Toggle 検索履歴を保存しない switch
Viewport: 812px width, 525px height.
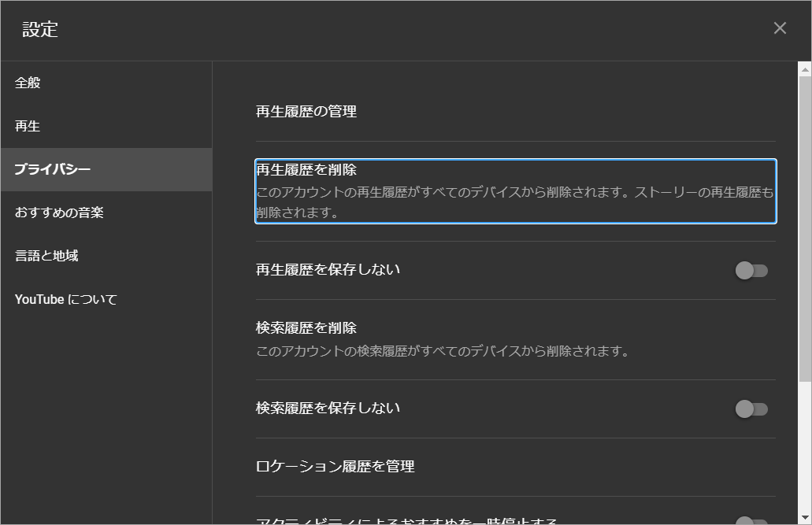[x=751, y=409]
